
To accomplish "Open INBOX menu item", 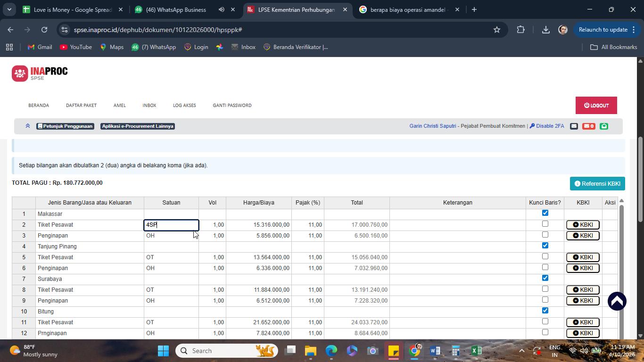I will pyautogui.click(x=149, y=105).
